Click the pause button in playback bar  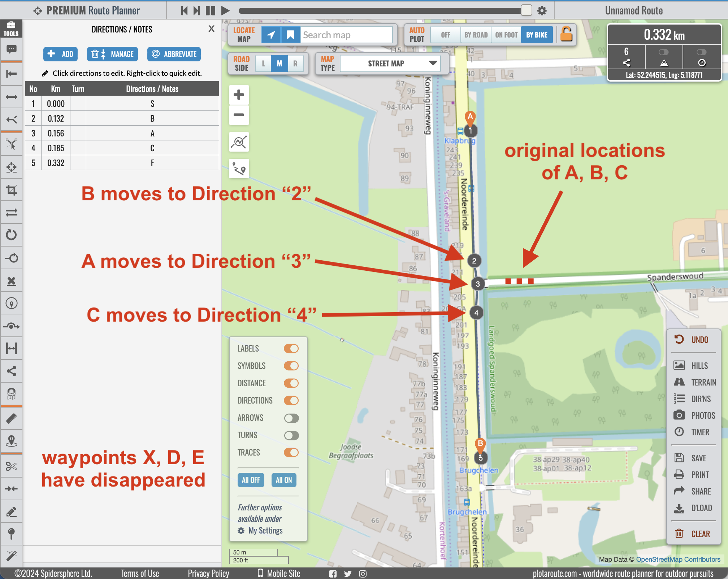click(x=211, y=10)
